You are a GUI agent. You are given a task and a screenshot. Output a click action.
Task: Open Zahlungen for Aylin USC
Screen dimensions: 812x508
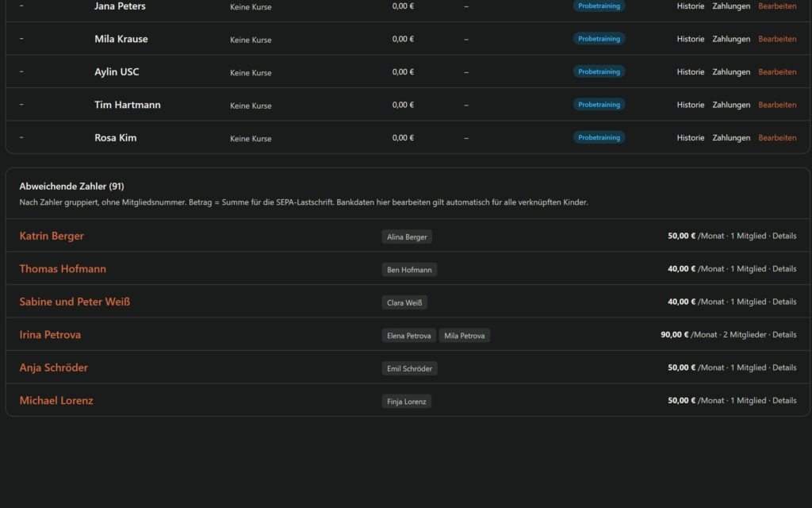point(731,72)
